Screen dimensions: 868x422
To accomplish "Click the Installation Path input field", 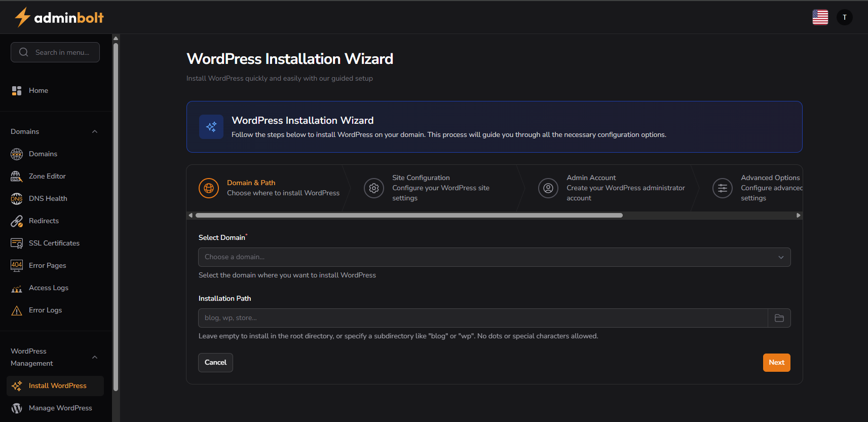I will tap(483, 318).
